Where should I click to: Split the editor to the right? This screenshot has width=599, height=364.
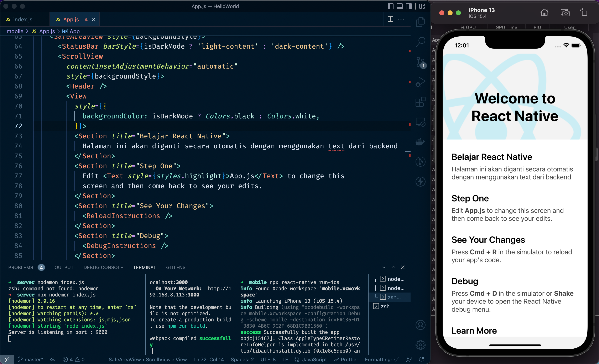point(390,19)
